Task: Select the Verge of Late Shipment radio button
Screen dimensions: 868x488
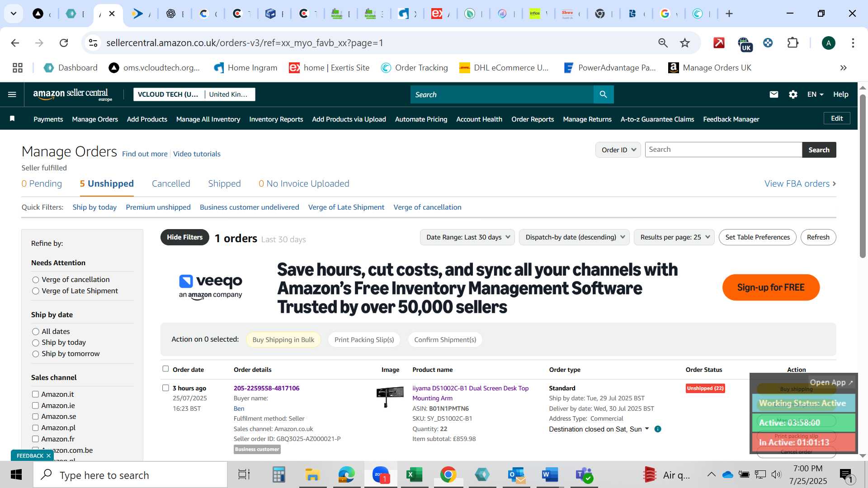Action: 36,291
